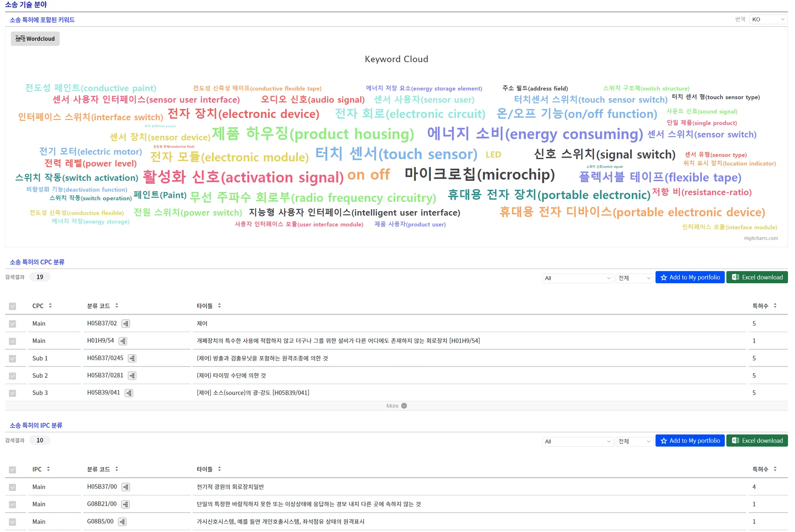Open classification tree icon for H05B37/0245

pos(132,359)
